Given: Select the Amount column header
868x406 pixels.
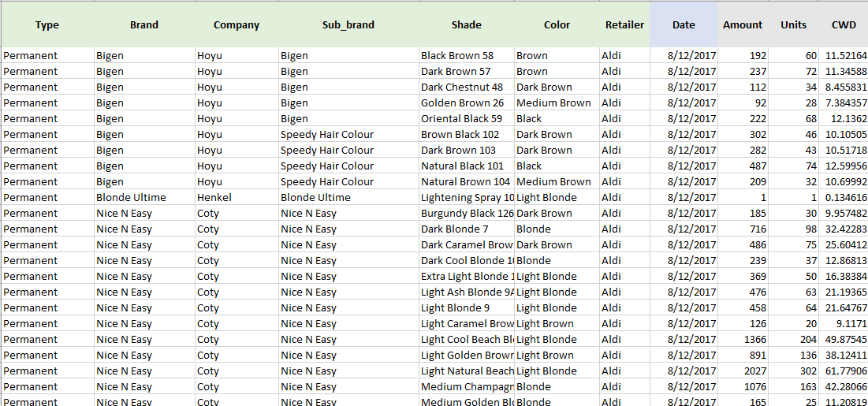Looking at the screenshot, I should coord(743,24).
